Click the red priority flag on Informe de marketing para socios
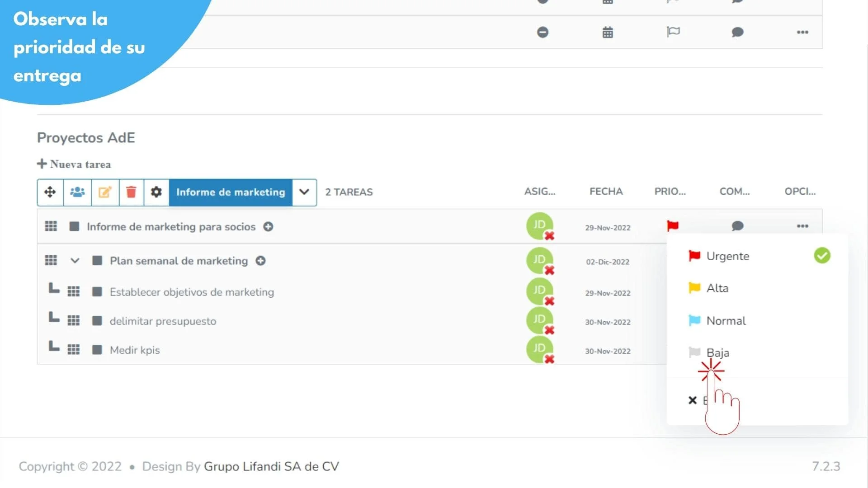 pos(673,226)
